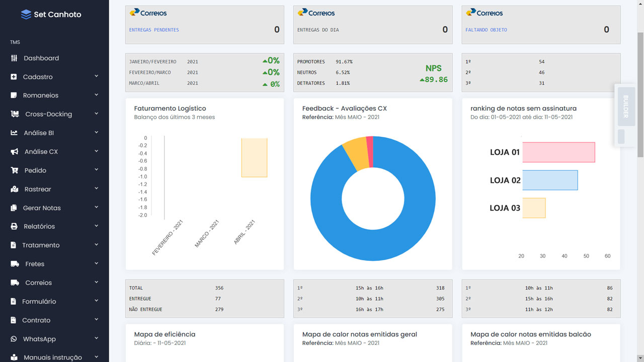Click the Pedido shopping cart icon
The width and height of the screenshot is (644, 362).
tap(15, 170)
